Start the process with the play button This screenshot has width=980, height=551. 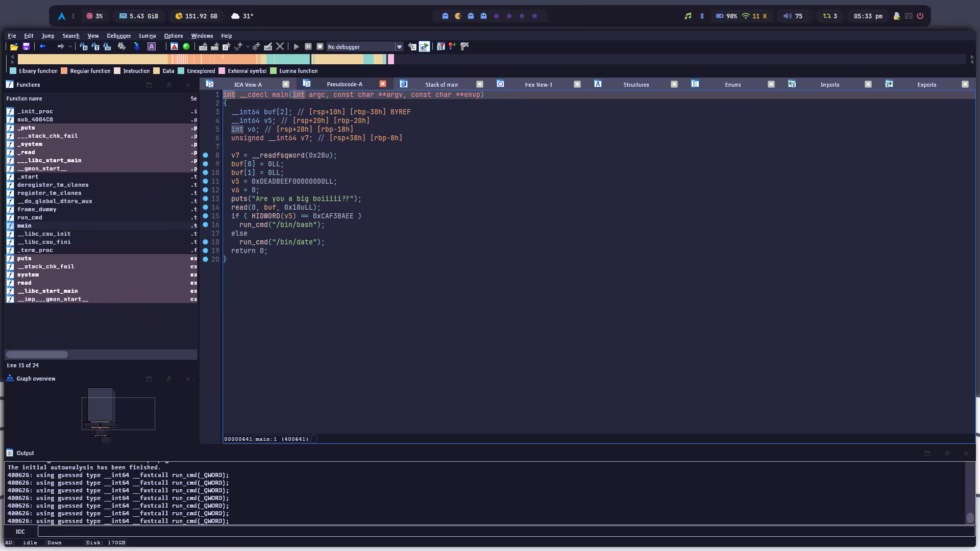tap(296, 46)
